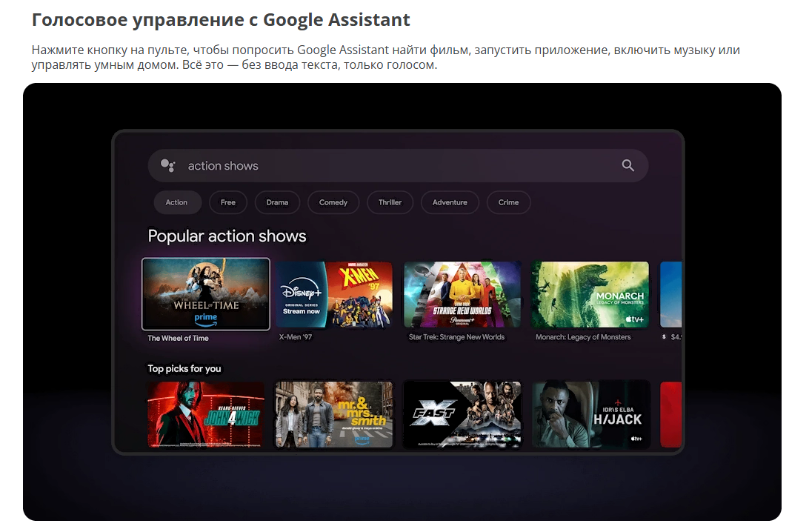Screen dimensions: 809x532
Task: Open the Hijack poster with Idris Elba
Action: click(590, 414)
